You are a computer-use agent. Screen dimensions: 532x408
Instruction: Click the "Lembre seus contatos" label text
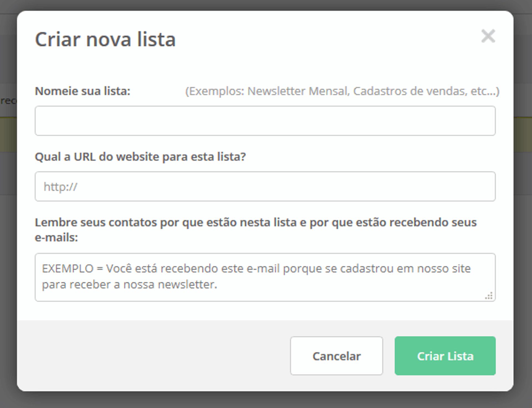coord(255,223)
